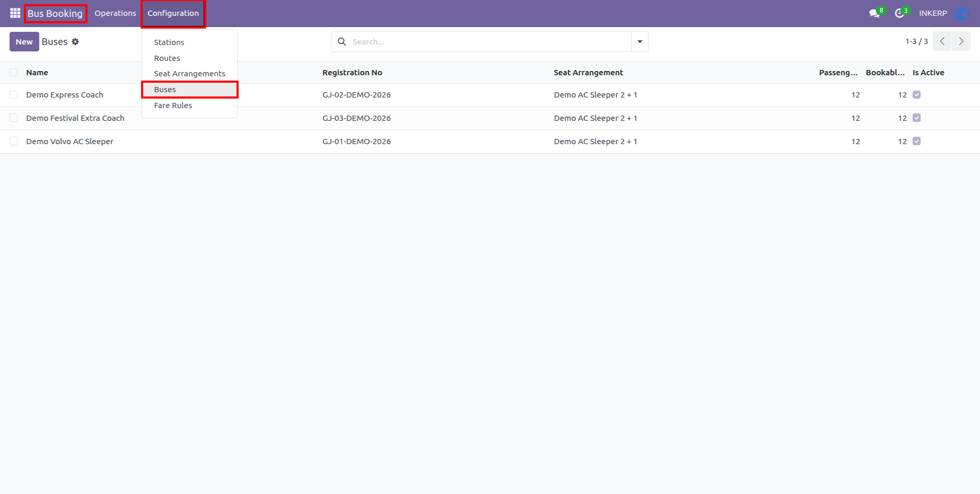Open the Operations menu
The height and width of the screenshot is (494, 980).
coord(115,13)
